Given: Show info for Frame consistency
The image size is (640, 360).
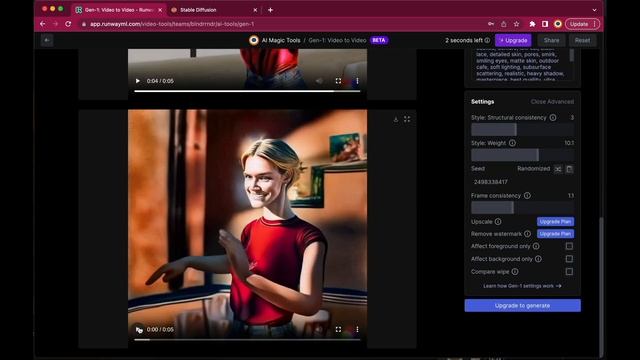Looking at the screenshot, I should [527, 196].
